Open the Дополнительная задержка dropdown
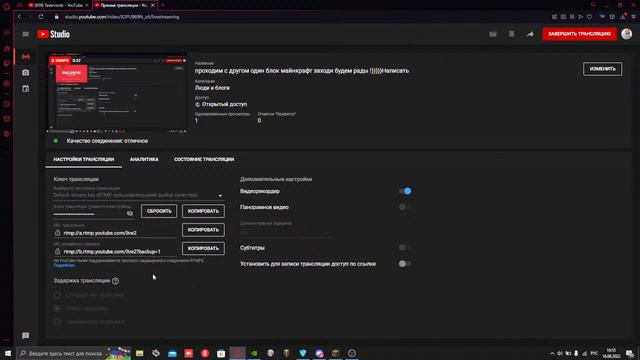Screen dimensions: 640x360 point(286,232)
